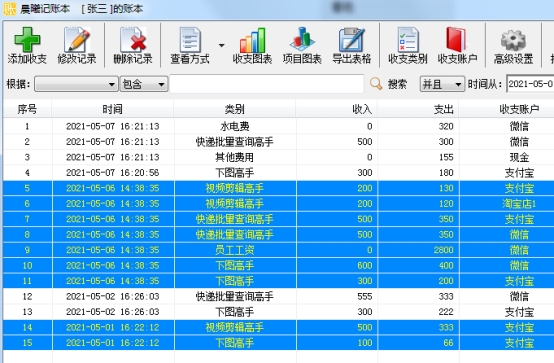
Task: Open the 并且 logic dropdown
Action: pos(442,84)
